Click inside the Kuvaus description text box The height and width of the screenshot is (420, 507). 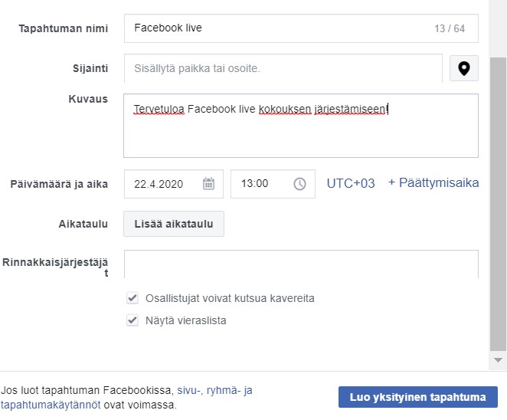tap(300, 134)
